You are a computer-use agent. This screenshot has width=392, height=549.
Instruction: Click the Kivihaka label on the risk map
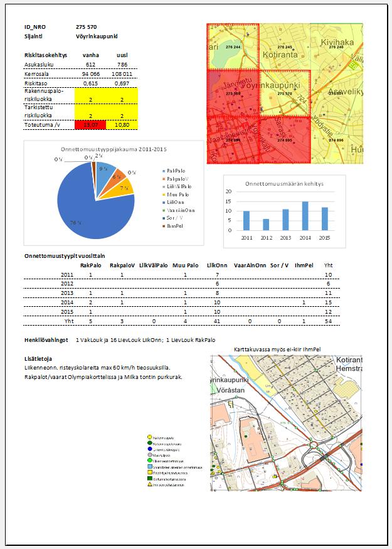click(x=337, y=43)
